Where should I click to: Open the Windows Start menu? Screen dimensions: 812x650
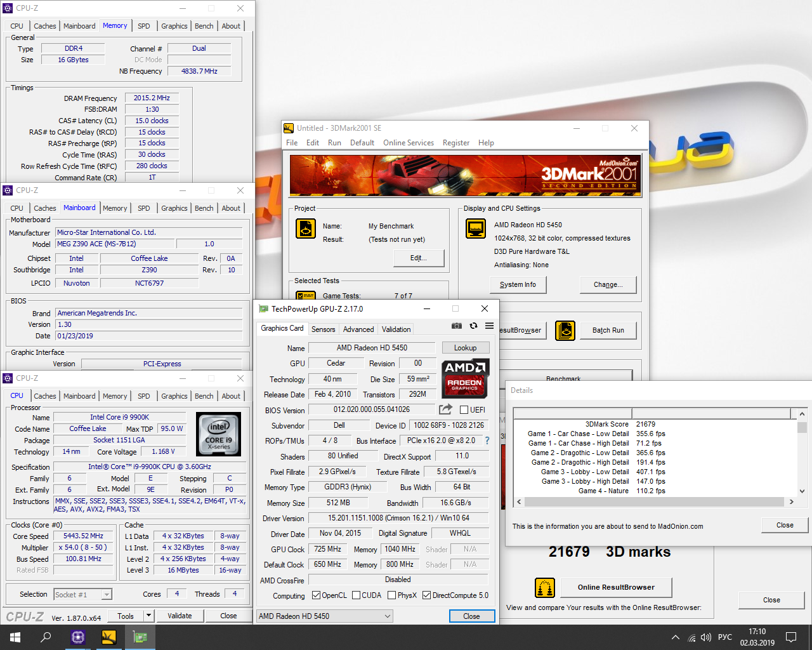(15, 637)
